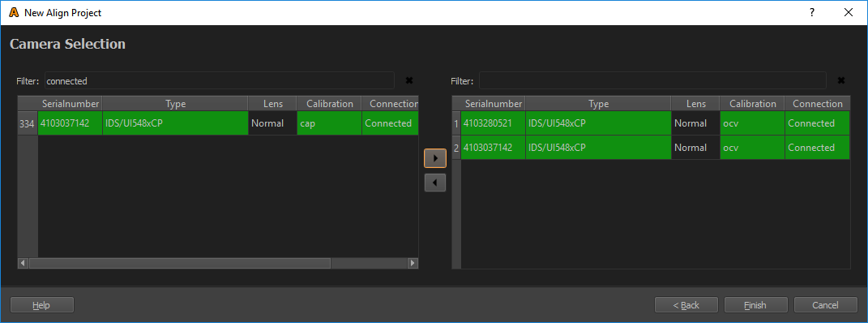Close the New Align Project window

point(848,12)
